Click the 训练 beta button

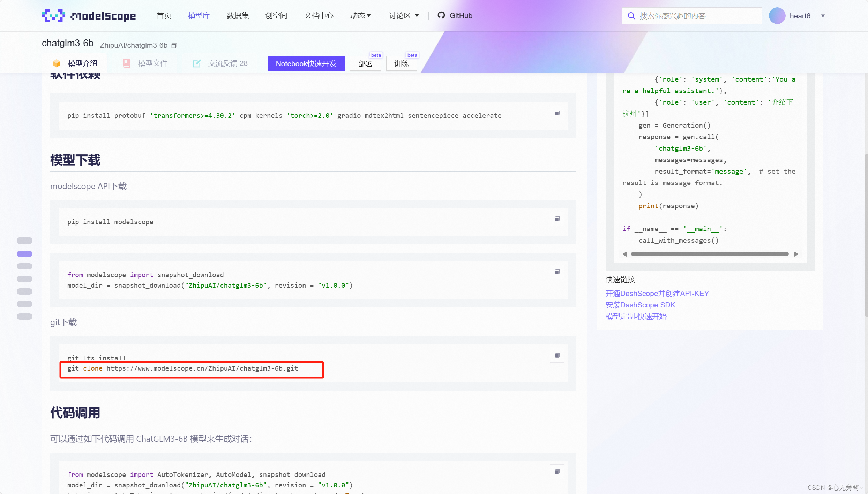(402, 63)
